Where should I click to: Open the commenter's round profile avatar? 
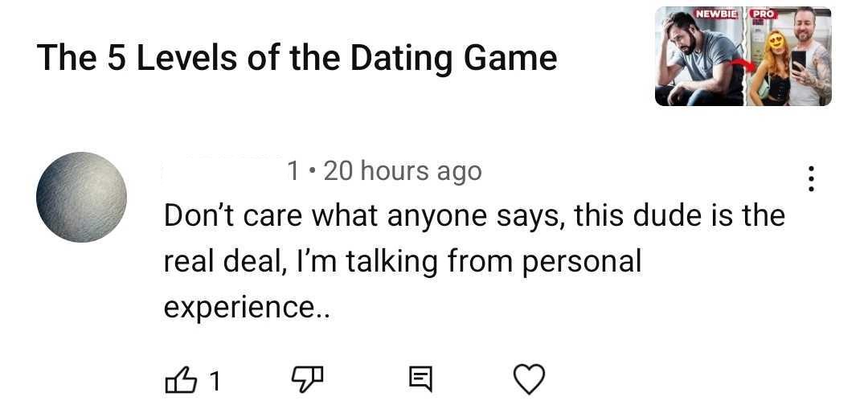pyautogui.click(x=82, y=197)
